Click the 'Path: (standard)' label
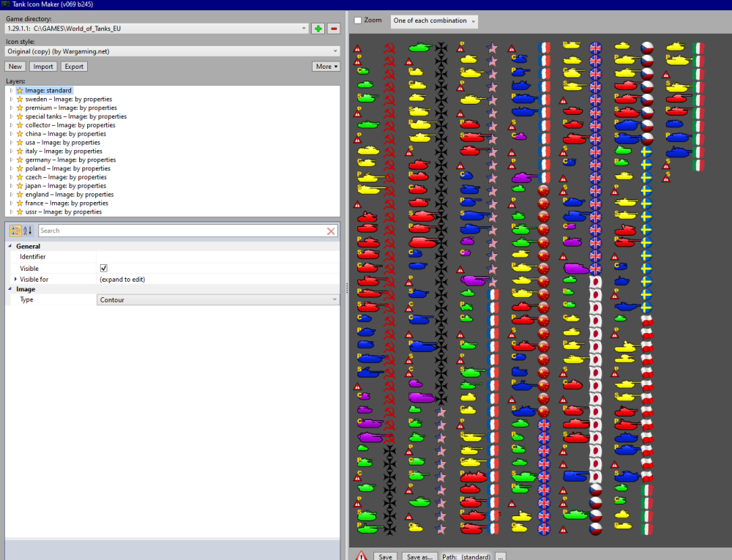This screenshot has height=560, width=732. click(466, 557)
